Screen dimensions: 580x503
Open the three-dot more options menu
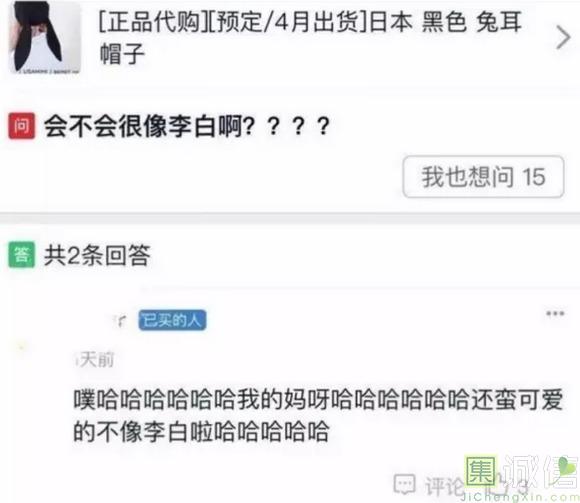click(555, 314)
